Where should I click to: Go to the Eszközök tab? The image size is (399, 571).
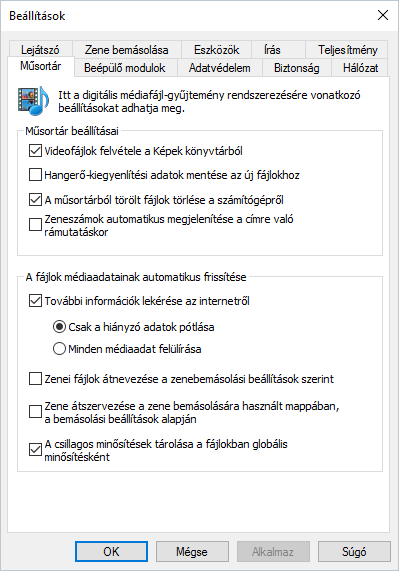coord(216,50)
